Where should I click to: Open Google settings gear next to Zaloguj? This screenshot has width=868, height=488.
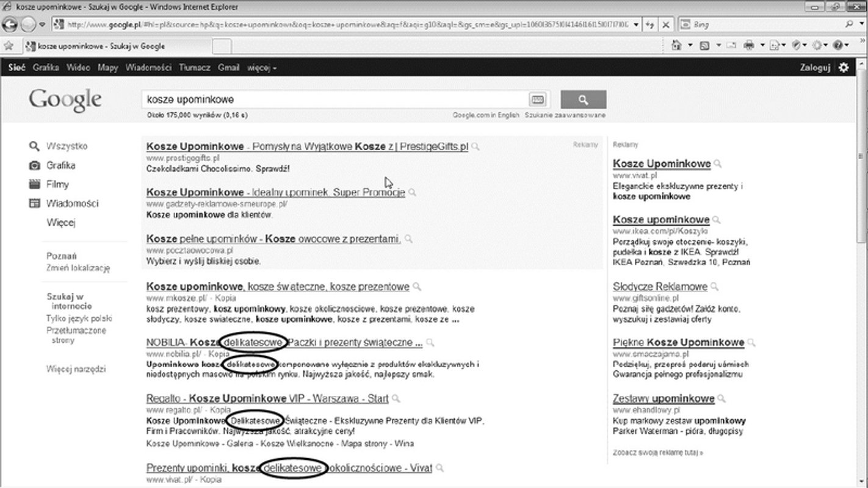[x=844, y=68]
